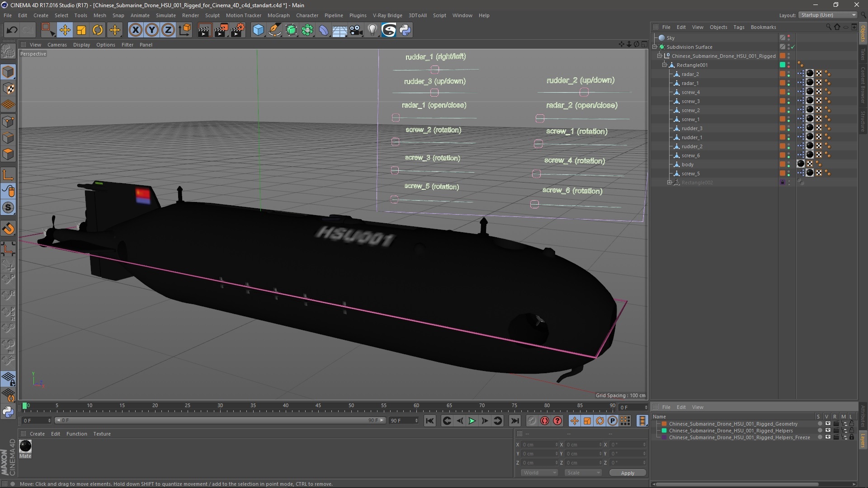The height and width of the screenshot is (488, 868).
Task: Select Texture mode checker cube icon
Action: coord(8,89)
